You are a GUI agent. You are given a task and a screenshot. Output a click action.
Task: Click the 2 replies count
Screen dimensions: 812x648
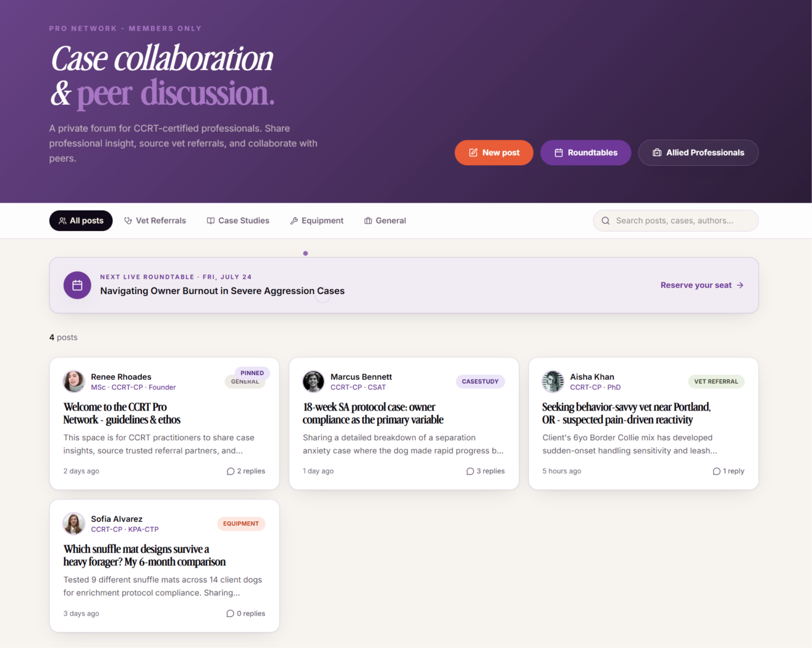pyautogui.click(x=251, y=471)
